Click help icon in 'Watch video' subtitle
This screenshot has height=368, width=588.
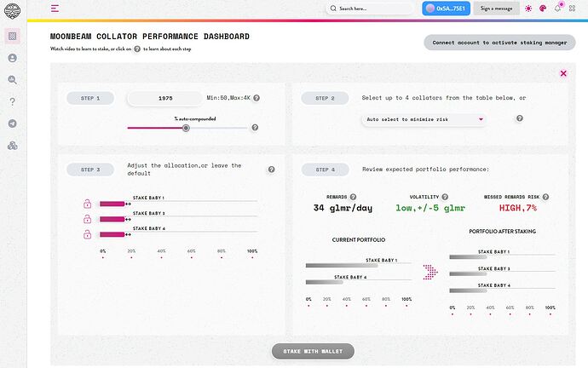coord(137,49)
